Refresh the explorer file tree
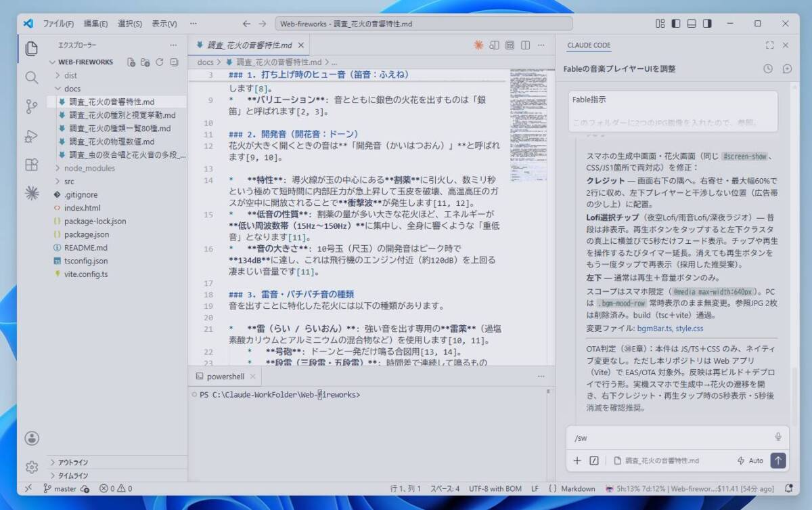812x510 pixels. [x=160, y=62]
